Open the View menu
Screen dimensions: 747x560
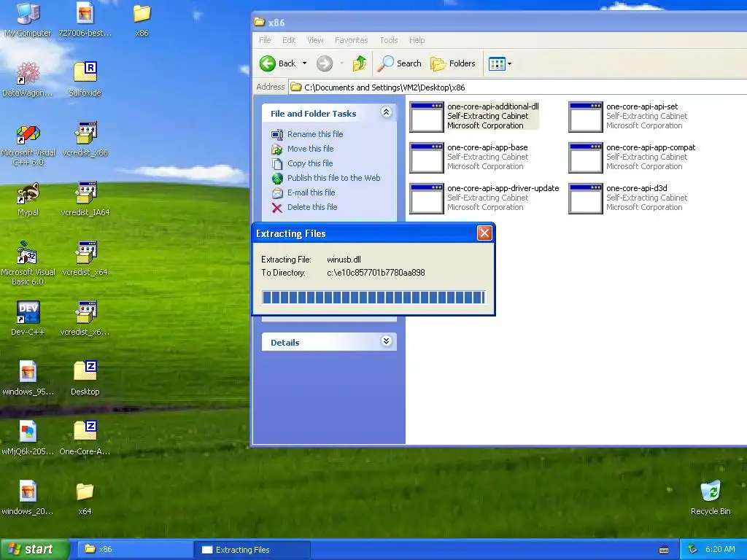315,40
